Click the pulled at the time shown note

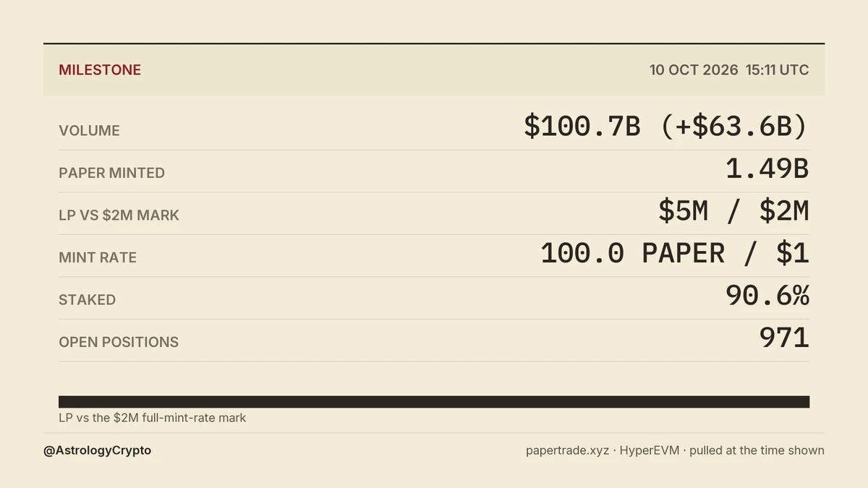[757, 450]
